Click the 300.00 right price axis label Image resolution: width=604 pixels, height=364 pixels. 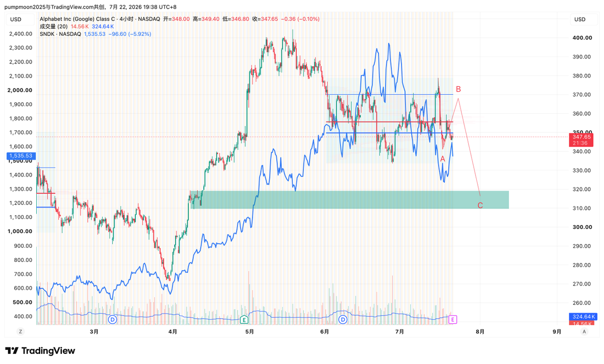click(581, 227)
